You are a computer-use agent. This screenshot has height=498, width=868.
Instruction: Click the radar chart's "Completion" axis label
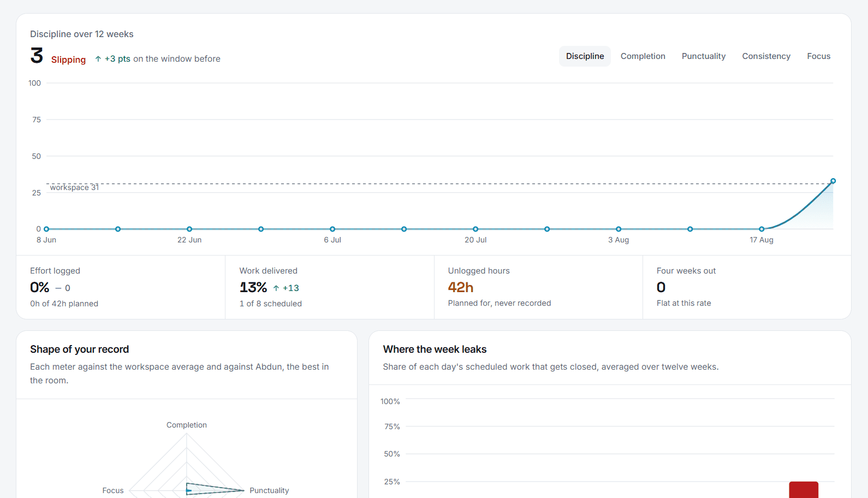tap(187, 425)
